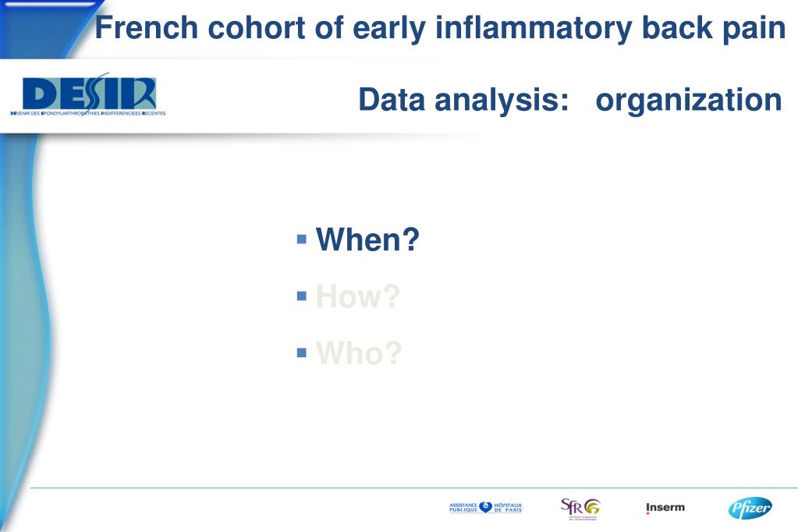Select the square bullet beside Who?
The width and height of the screenshot is (798, 532).
click(x=302, y=353)
